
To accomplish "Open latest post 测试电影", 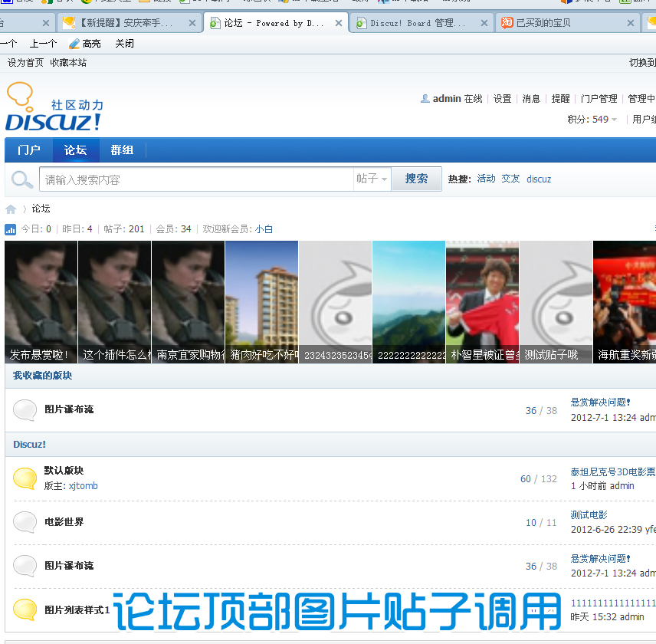I will [589, 515].
